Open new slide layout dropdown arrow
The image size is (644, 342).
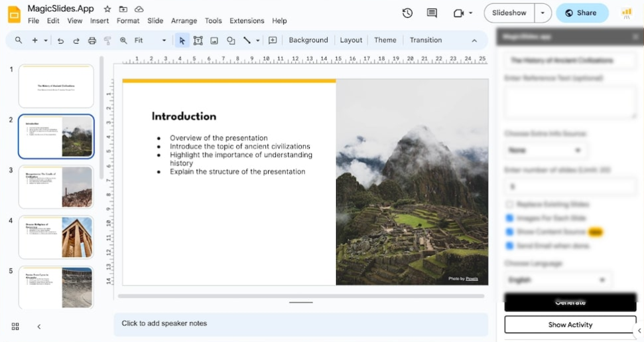(x=46, y=41)
